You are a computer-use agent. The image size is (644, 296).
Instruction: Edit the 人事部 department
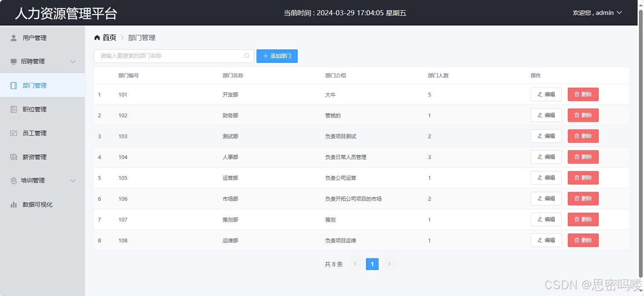click(546, 157)
